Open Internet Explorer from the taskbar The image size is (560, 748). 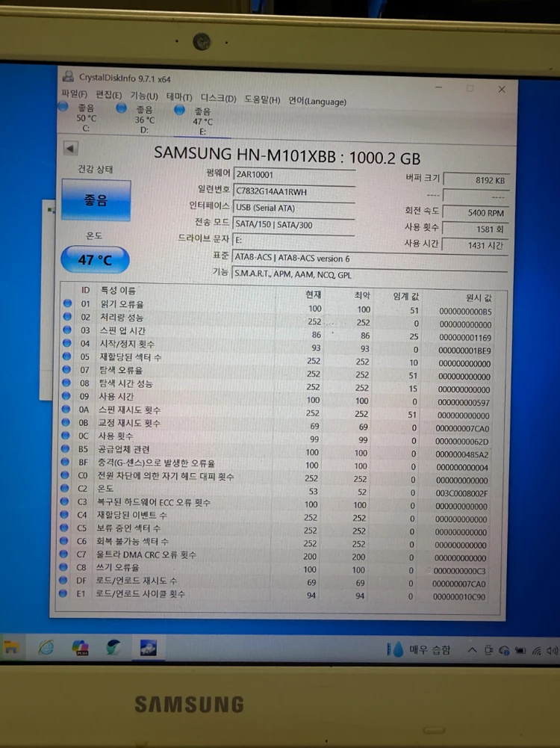coord(46,647)
